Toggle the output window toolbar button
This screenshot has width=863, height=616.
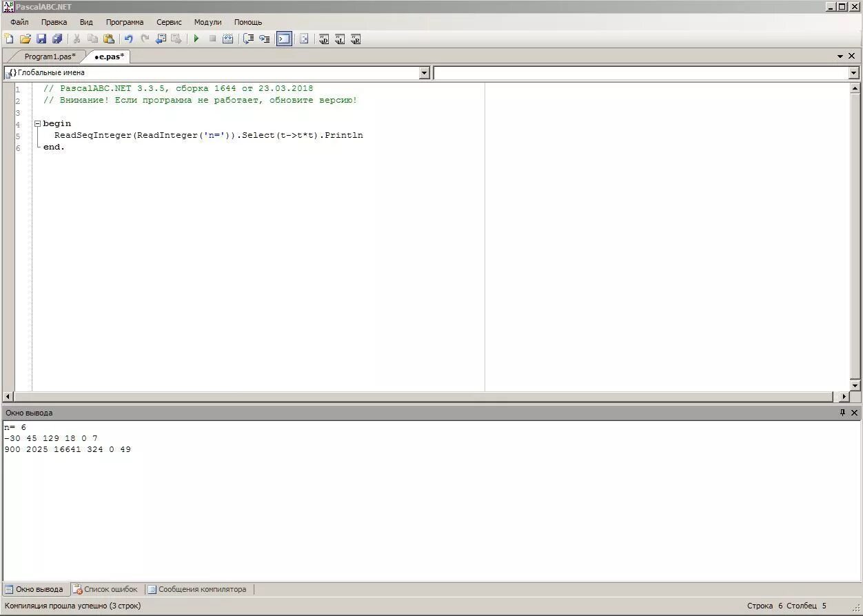coord(284,39)
